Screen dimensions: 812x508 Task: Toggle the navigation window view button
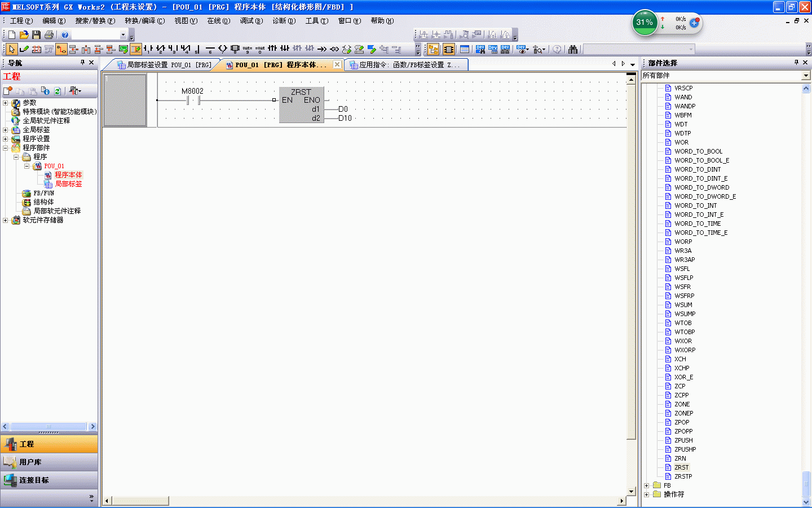pos(433,50)
